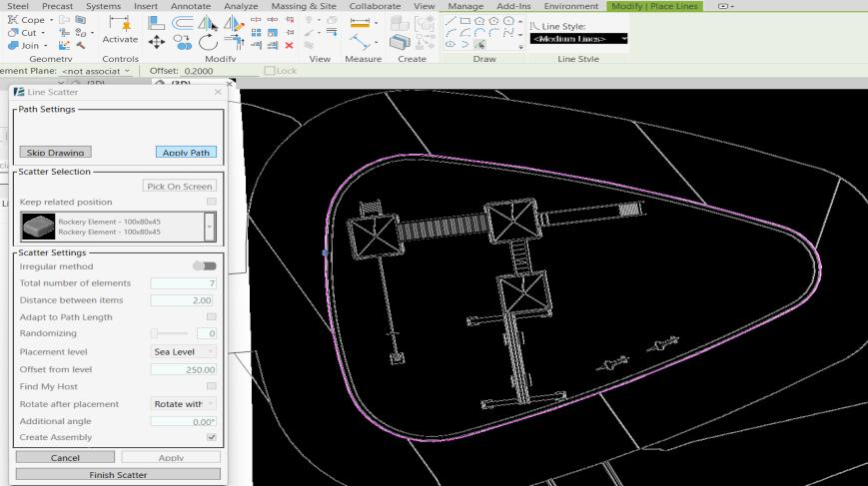Activate the Move tool
The height and width of the screenshot is (486, 868).
tap(157, 42)
